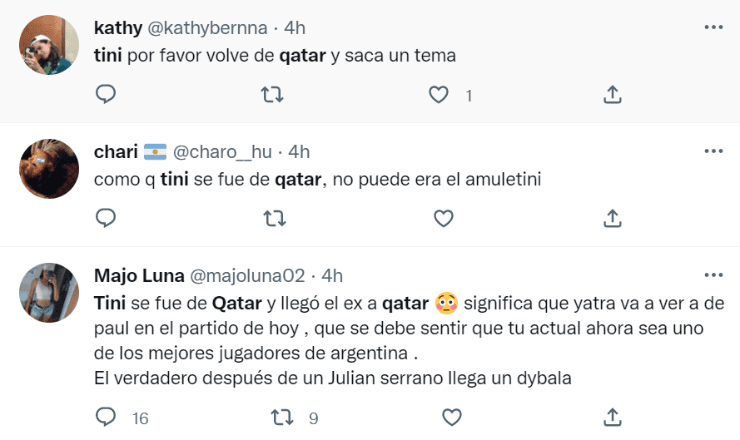
Task: Click chari's avatar thumbnail
Action: (x=49, y=169)
